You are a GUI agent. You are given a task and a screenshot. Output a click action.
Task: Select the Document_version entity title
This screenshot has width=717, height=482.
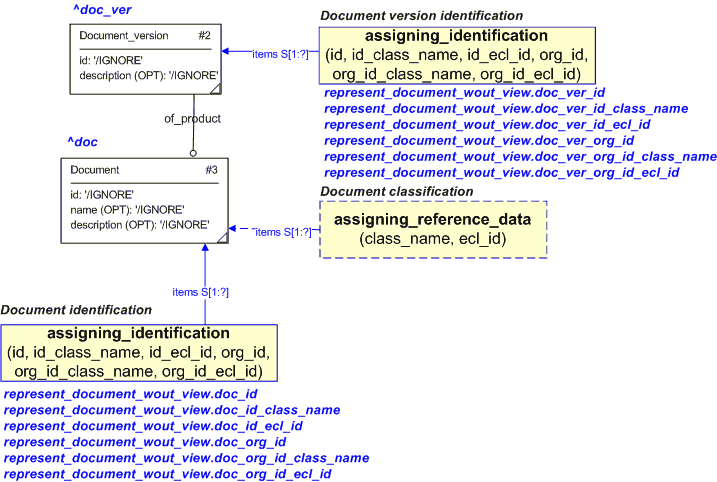pyautogui.click(x=124, y=36)
